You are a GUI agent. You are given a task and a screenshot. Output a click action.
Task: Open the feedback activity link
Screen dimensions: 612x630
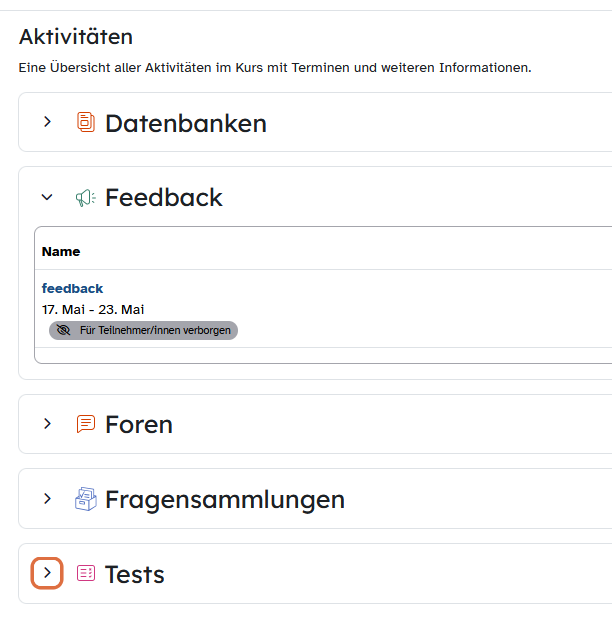[x=72, y=288]
